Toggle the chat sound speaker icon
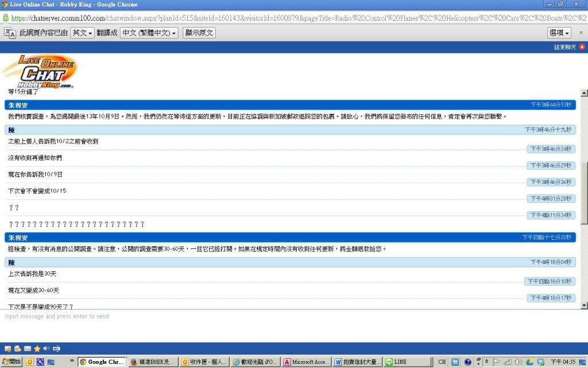This screenshot has height=368, width=588. [x=47, y=348]
